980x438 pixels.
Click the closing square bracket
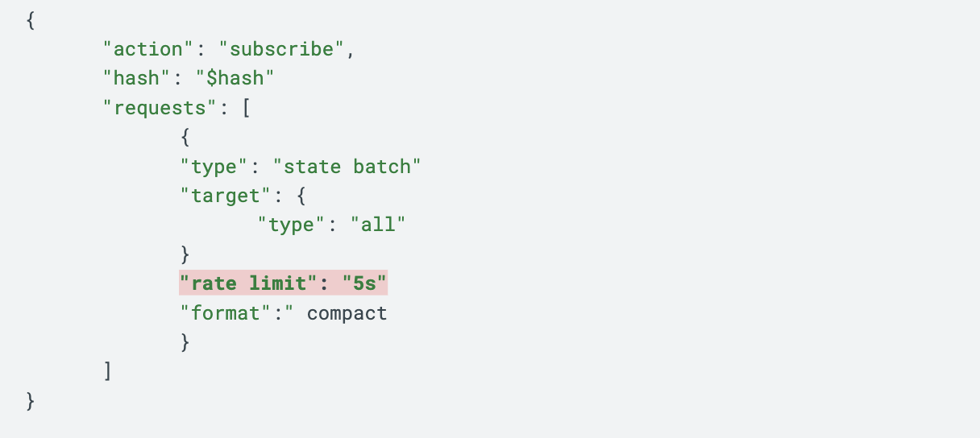pyautogui.click(x=108, y=371)
